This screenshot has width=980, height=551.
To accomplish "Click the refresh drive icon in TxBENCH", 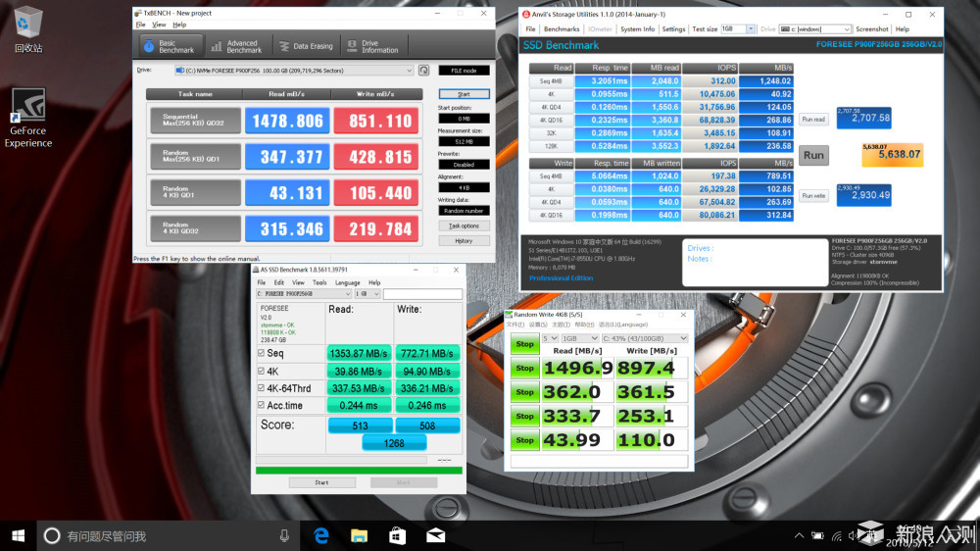I will (423, 71).
